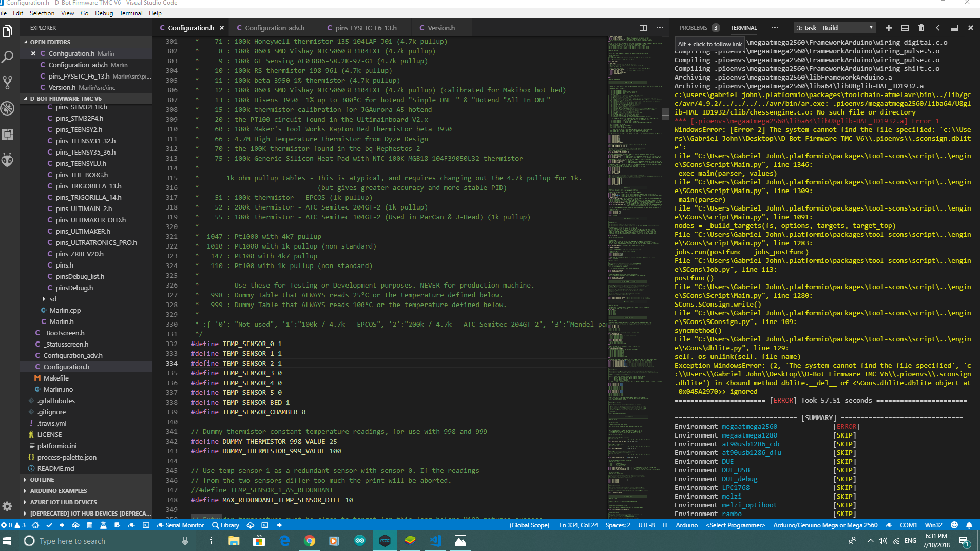Upload firmware using the arrow icon

click(62, 525)
